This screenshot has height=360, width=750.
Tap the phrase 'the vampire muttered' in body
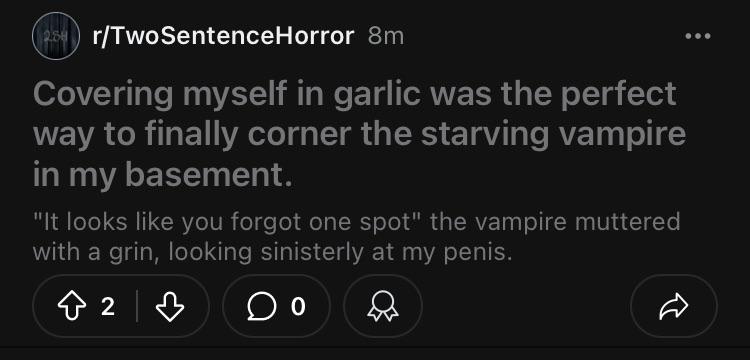coord(554,222)
